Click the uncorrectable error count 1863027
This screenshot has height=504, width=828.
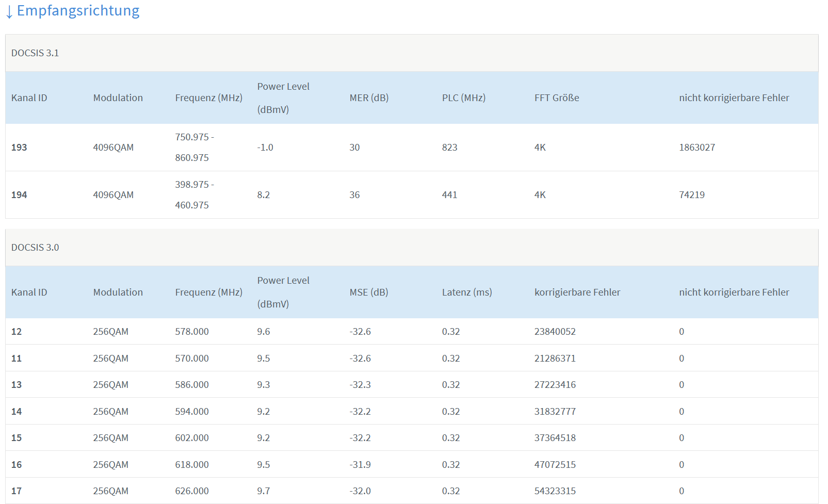pos(697,148)
